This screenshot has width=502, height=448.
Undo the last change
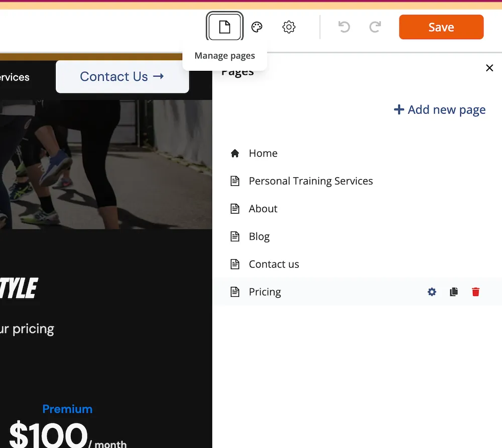(x=344, y=27)
